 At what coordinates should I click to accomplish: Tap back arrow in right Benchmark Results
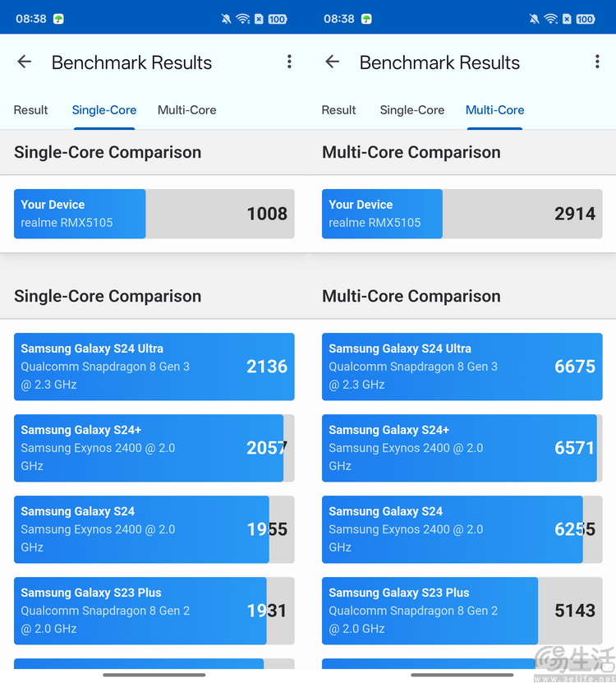pyautogui.click(x=333, y=62)
